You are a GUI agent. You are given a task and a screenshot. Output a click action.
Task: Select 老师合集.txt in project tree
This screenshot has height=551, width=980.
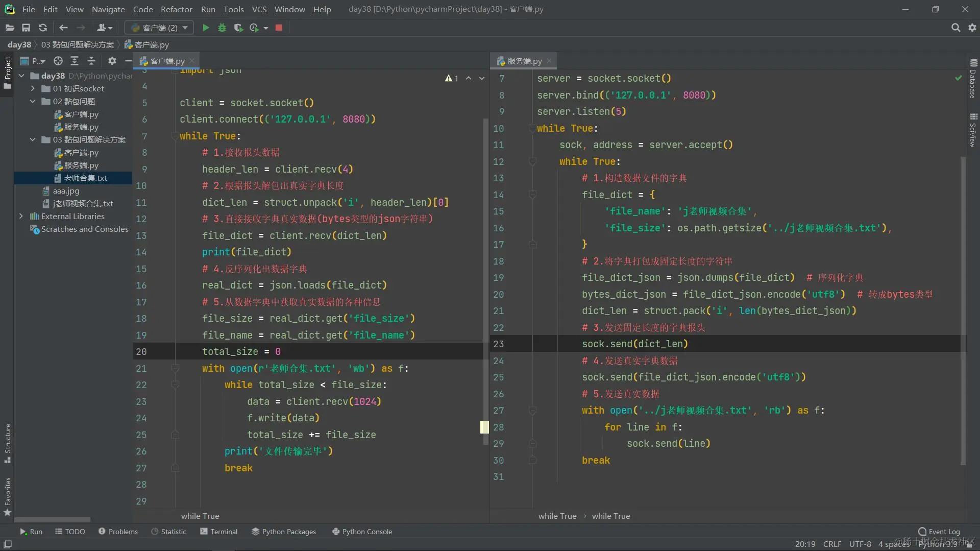click(85, 178)
